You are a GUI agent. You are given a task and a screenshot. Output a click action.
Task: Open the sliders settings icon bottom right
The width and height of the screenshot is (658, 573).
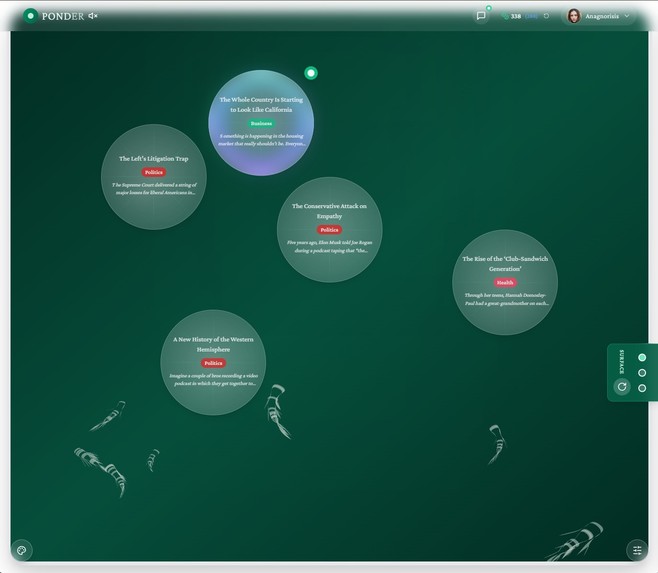(x=637, y=550)
